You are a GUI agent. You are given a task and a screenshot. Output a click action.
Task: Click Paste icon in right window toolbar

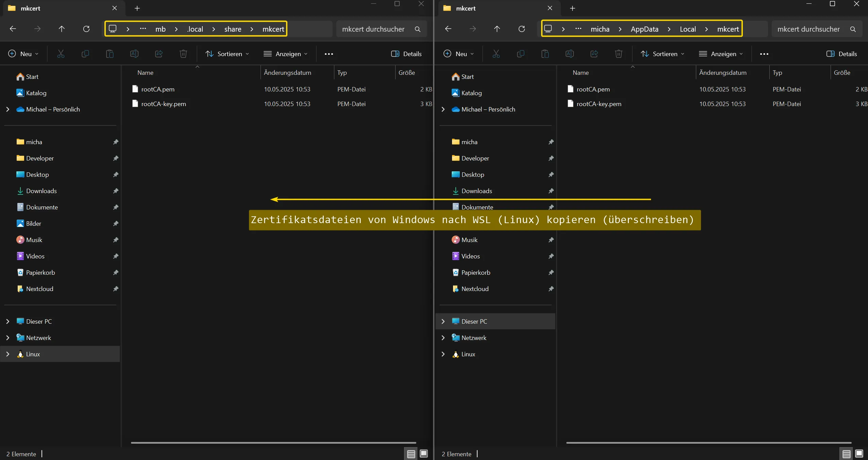click(545, 54)
